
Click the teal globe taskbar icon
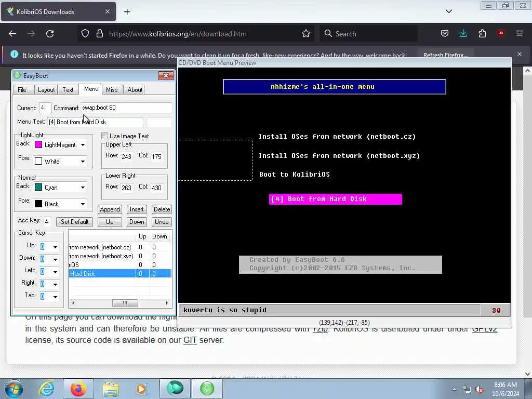tap(175, 389)
